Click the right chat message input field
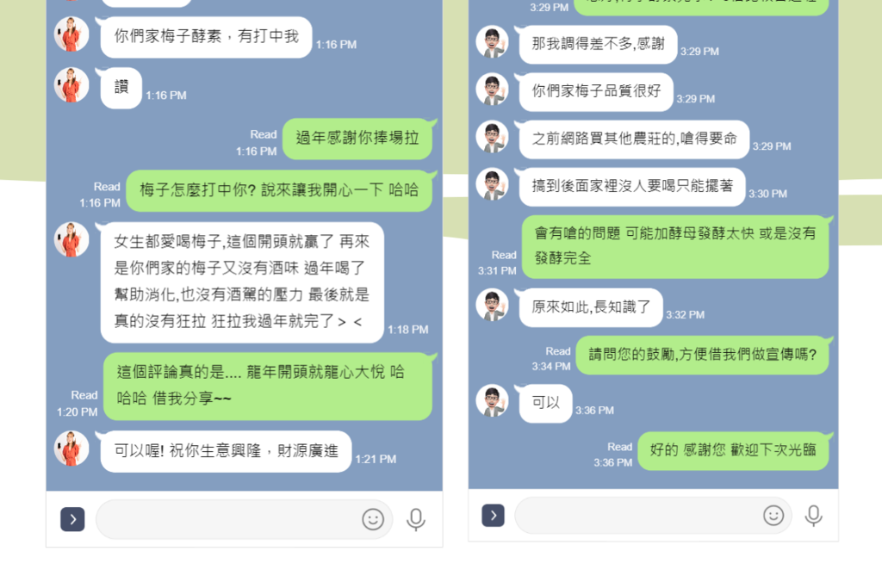Screen dimensions: 882x588 tap(653, 516)
